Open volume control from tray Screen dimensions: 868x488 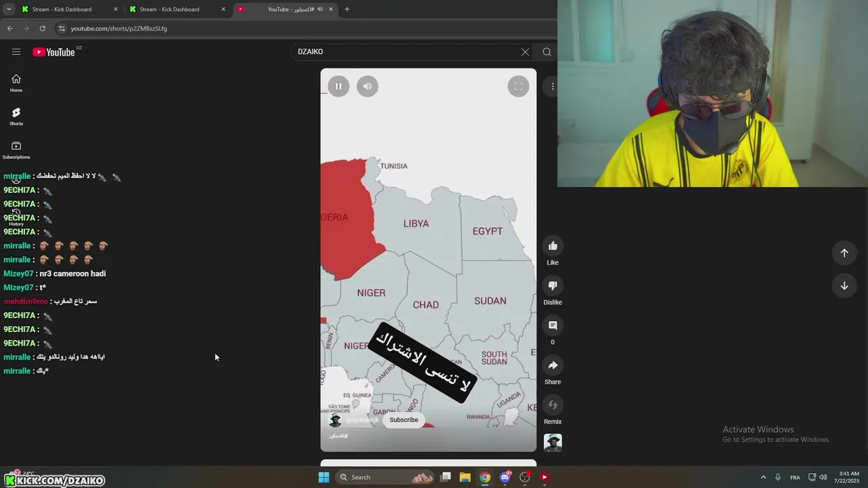click(x=823, y=477)
